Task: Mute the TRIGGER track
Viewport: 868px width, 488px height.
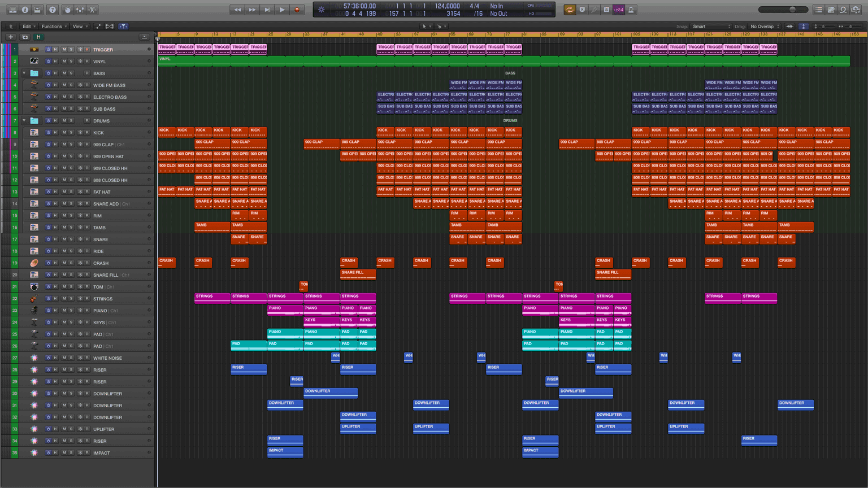Action: 64,49
